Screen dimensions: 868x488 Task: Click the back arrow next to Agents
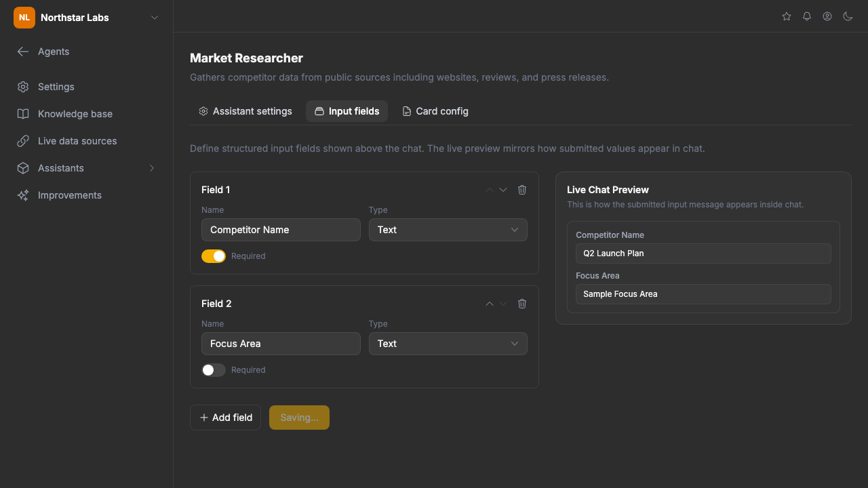click(23, 52)
